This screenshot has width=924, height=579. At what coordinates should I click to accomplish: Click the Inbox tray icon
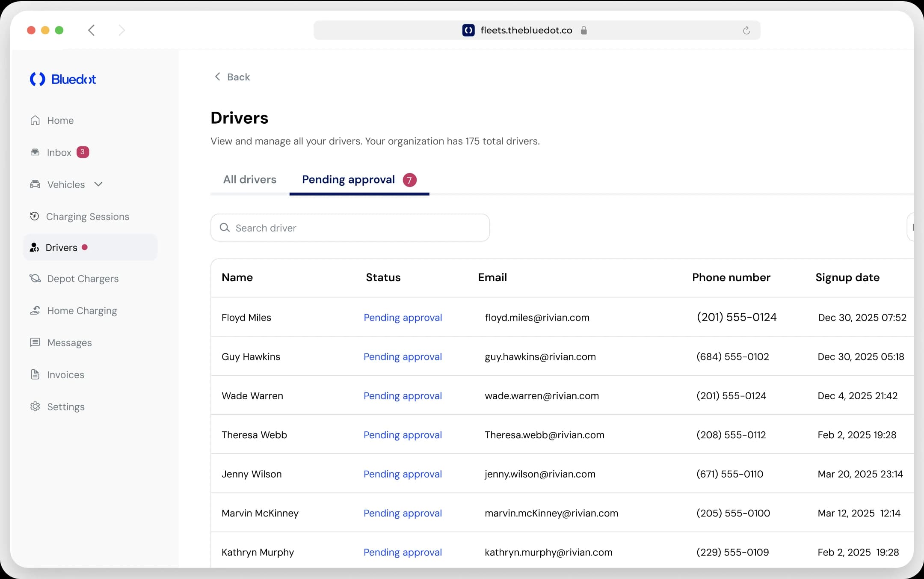coord(35,152)
